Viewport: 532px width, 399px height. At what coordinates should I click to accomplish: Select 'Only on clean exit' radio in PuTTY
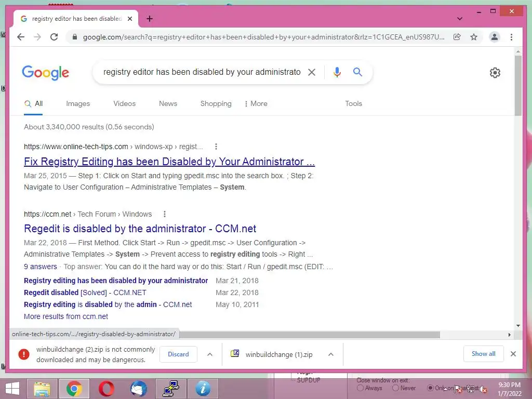(430, 388)
